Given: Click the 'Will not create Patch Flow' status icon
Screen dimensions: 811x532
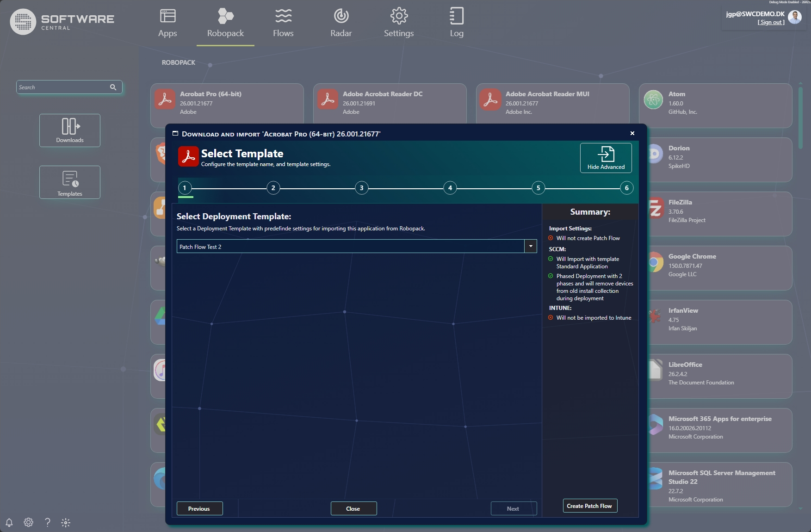Looking at the screenshot, I should coord(551,238).
